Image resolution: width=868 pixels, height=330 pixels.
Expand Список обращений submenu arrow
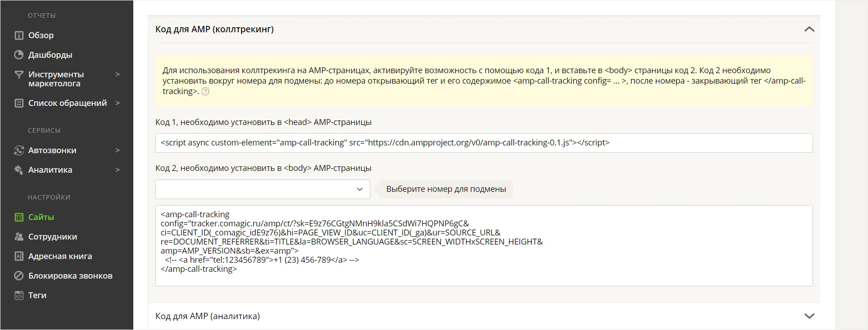tap(117, 103)
